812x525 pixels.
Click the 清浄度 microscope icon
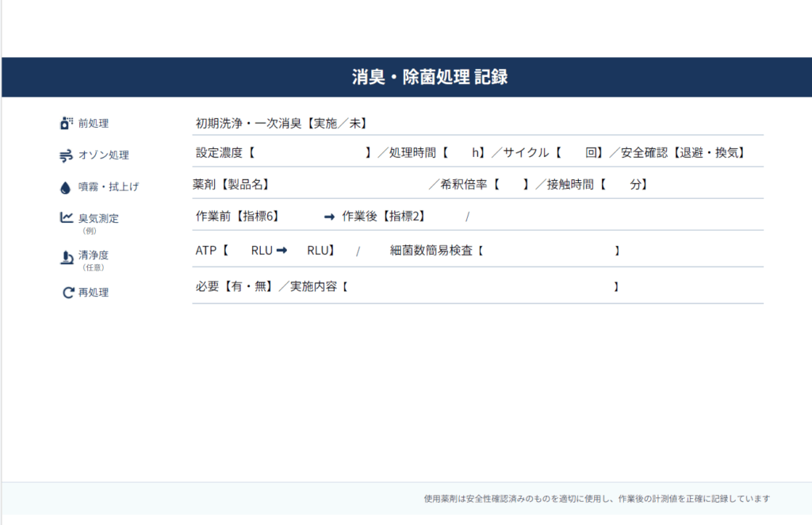(65, 255)
